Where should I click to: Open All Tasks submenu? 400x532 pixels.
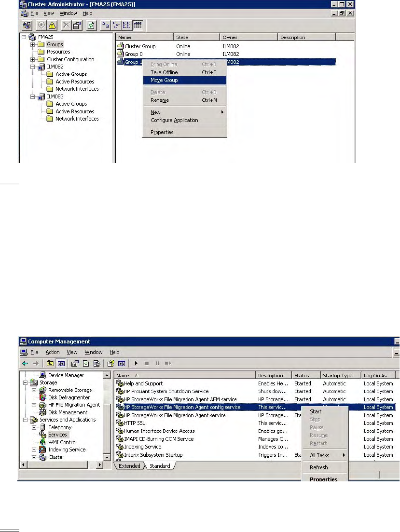[x=325, y=455]
